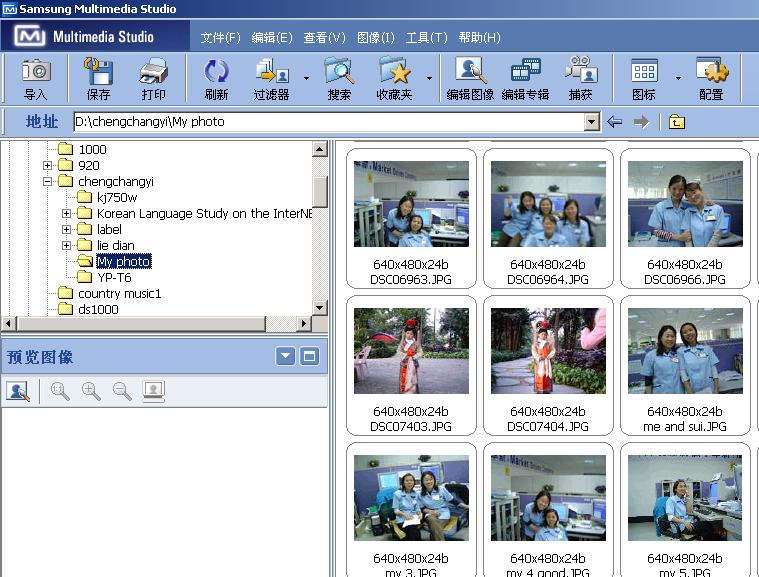Open dropdown arrow next to 图标 view
The width and height of the screenshot is (759, 577).
point(678,78)
